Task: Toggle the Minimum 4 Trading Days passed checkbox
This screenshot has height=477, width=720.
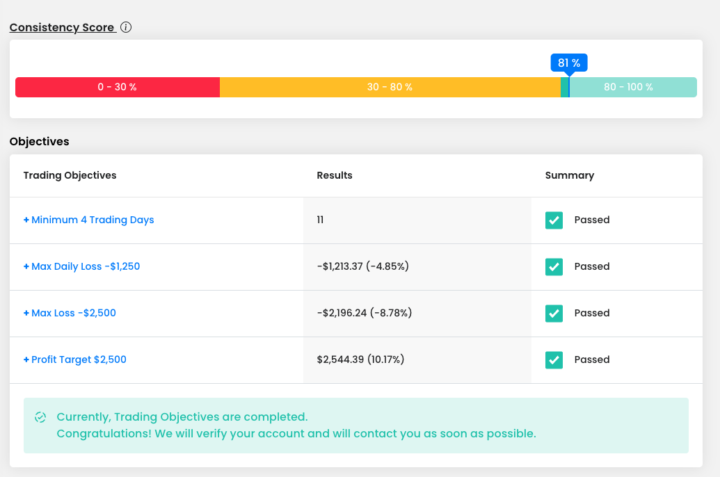Action: 554,220
